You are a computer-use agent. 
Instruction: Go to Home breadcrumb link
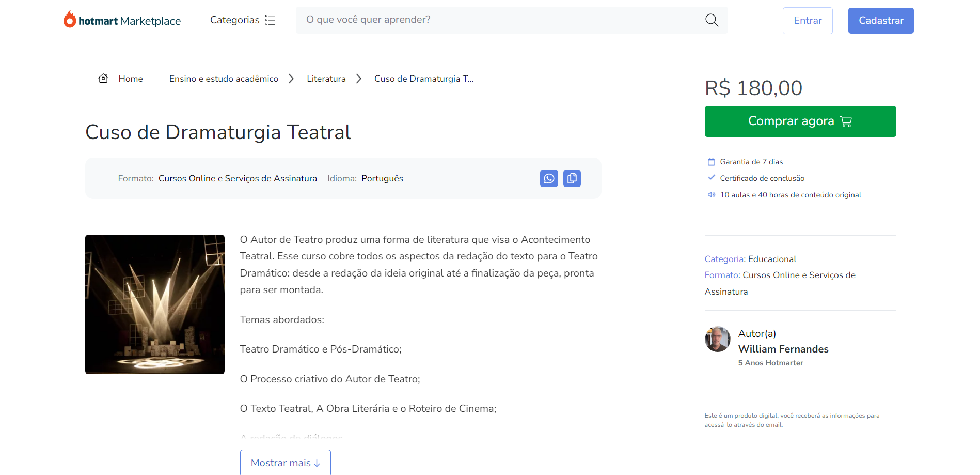click(131, 79)
